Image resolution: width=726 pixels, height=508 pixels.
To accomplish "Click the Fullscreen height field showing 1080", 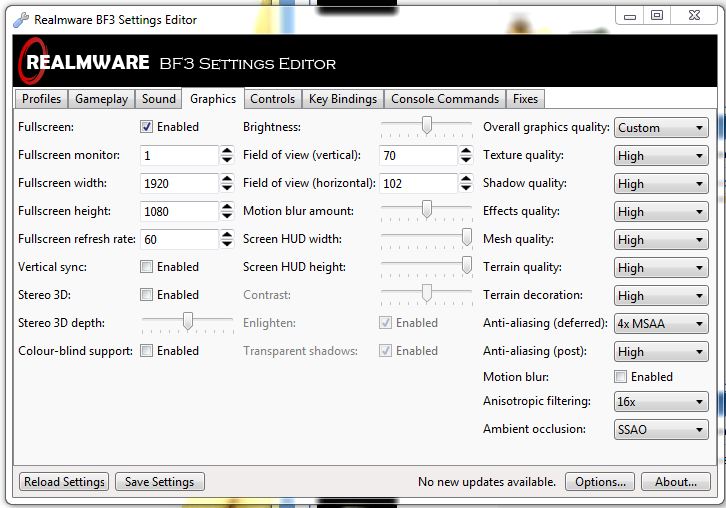I will tap(179, 211).
